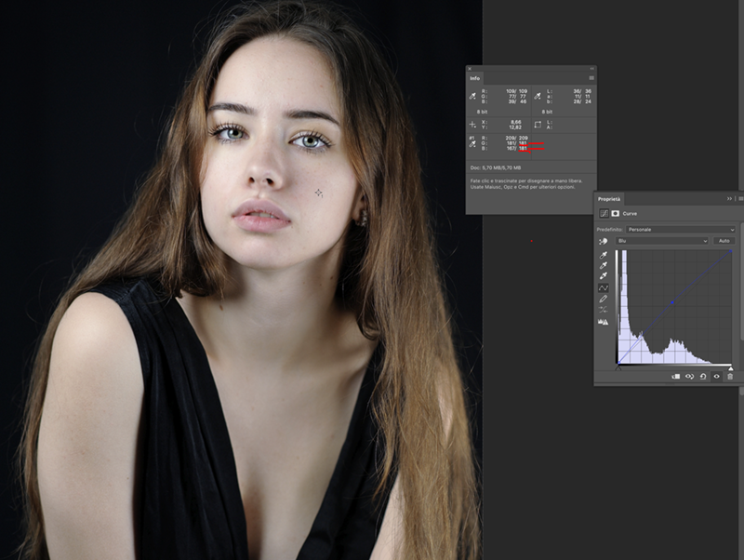Pick the gray point eyedropper
The width and height of the screenshot is (744, 560).
pyautogui.click(x=604, y=265)
